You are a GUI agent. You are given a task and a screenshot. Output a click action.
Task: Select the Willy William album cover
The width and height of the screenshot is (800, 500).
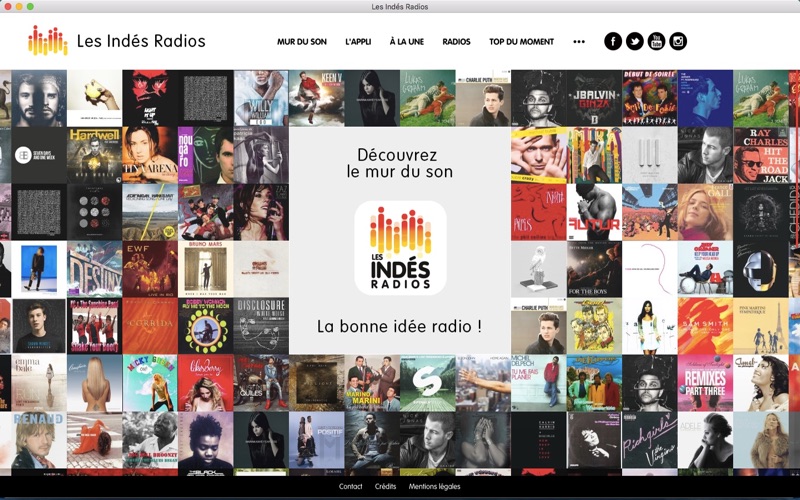pyautogui.click(x=261, y=98)
